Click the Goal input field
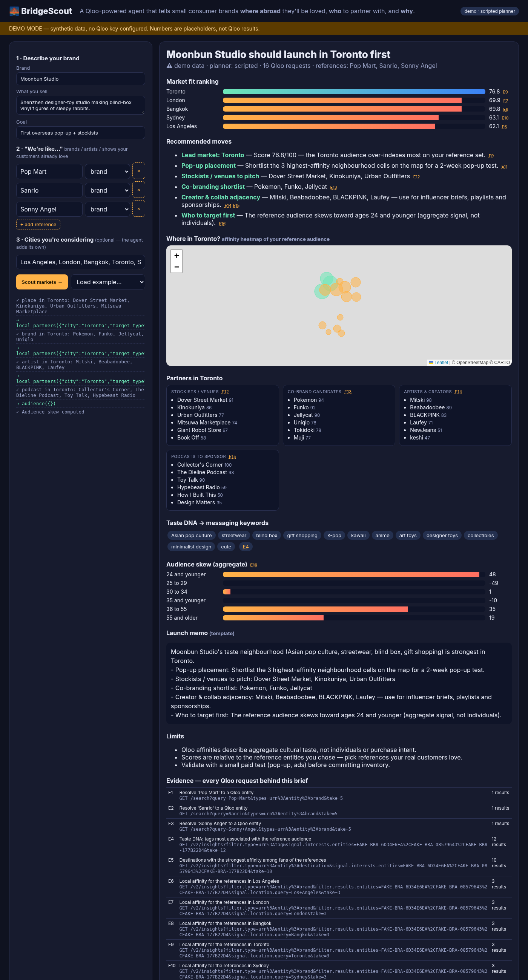The height and width of the screenshot is (980, 528). click(x=81, y=133)
